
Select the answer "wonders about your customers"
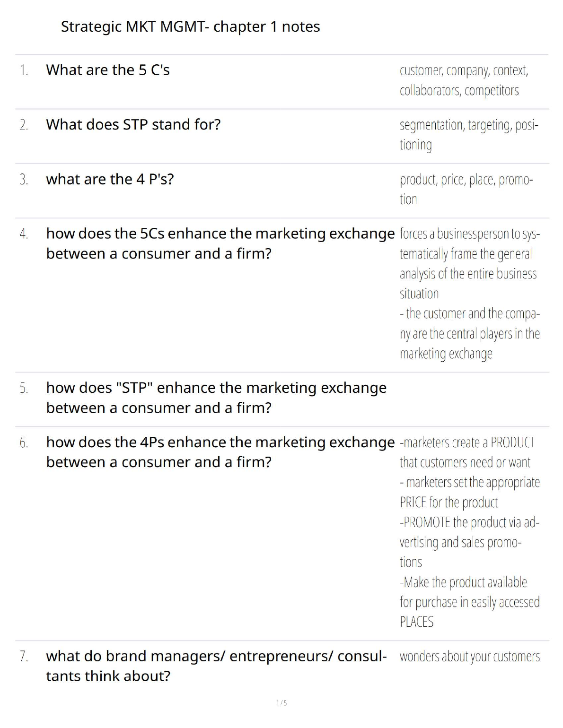469,656
